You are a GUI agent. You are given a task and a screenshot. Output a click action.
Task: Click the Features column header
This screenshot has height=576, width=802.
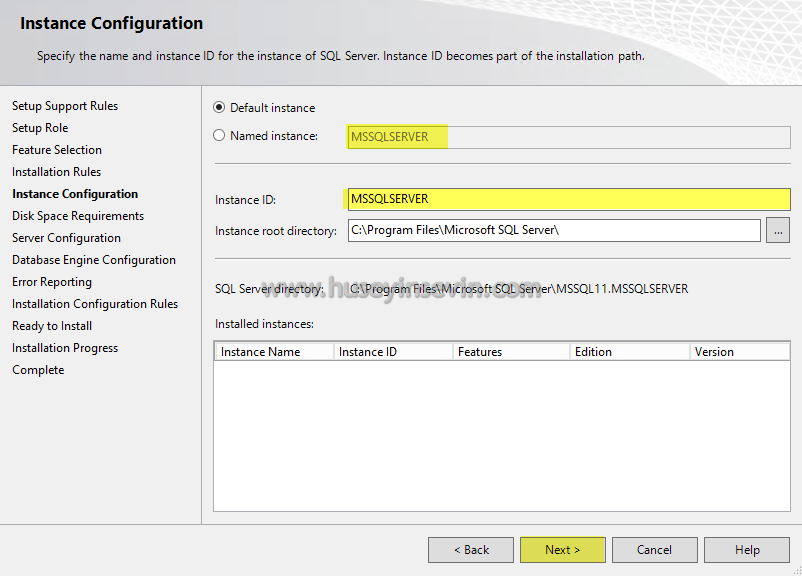(511, 352)
